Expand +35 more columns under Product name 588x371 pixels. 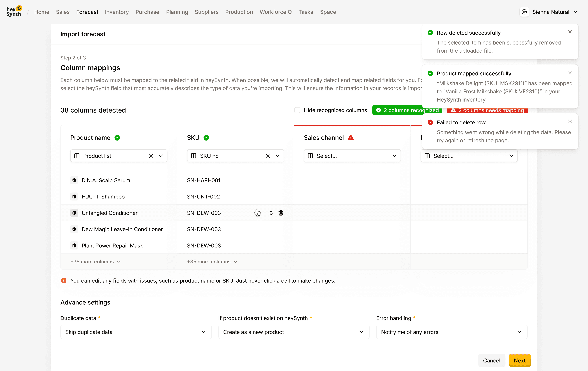95,262
